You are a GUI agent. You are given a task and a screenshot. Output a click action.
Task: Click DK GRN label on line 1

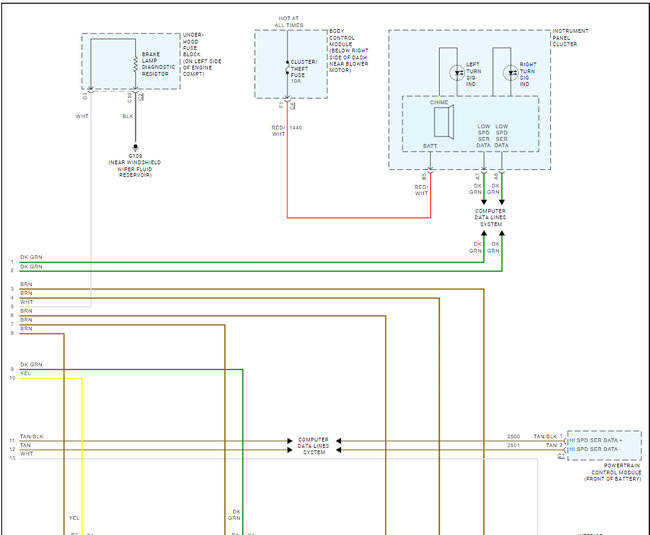[x=31, y=257]
